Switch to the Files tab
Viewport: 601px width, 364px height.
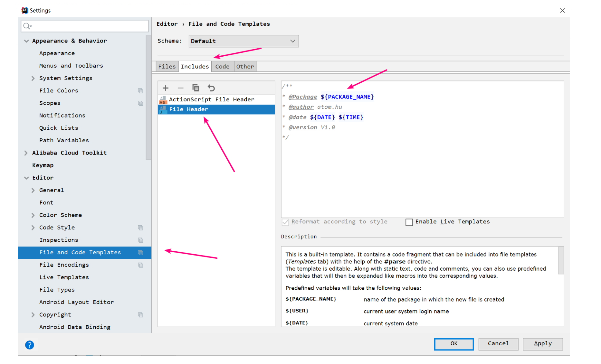tap(167, 67)
